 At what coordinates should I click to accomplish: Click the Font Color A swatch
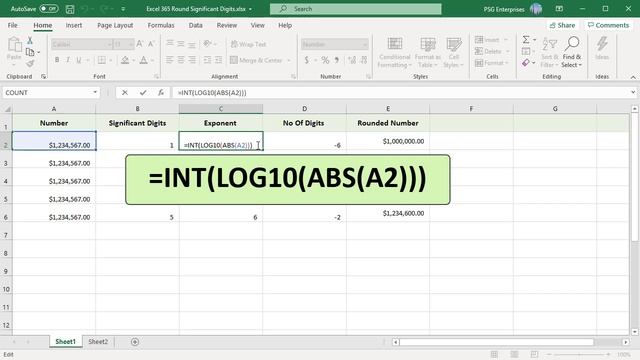pos(144,60)
